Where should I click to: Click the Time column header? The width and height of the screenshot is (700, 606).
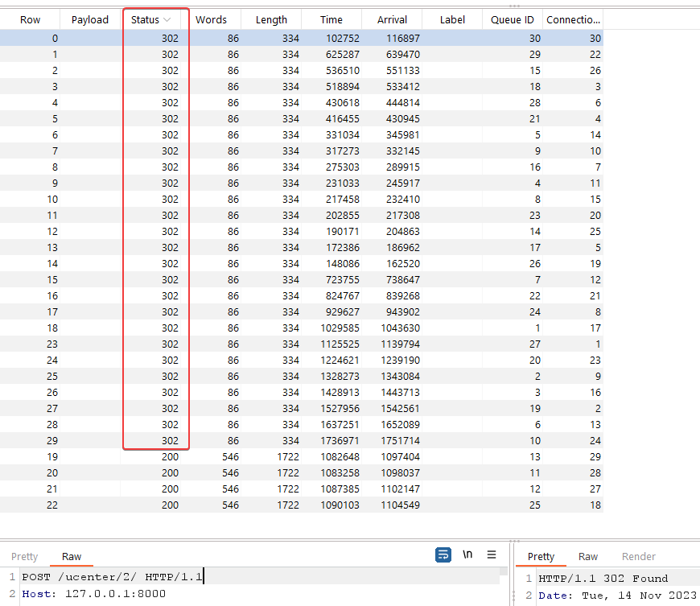click(331, 19)
